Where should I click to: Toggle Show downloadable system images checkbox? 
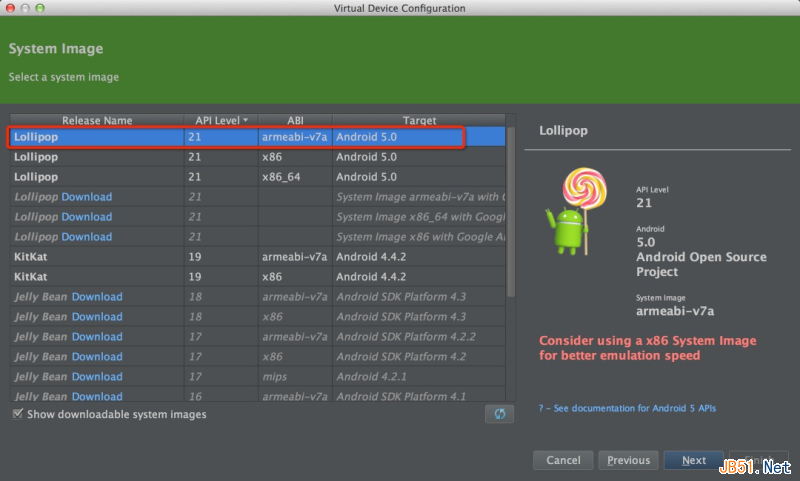[19, 414]
